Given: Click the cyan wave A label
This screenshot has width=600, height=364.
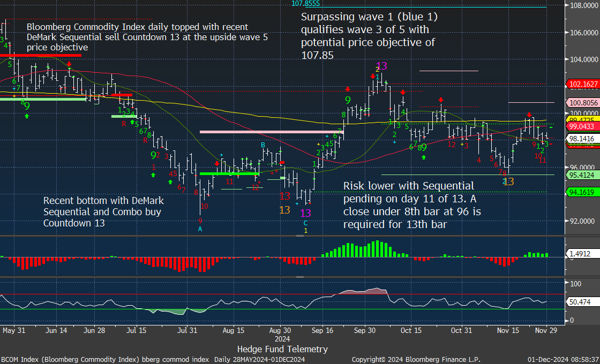Looking at the screenshot, I should pyautogui.click(x=200, y=229).
